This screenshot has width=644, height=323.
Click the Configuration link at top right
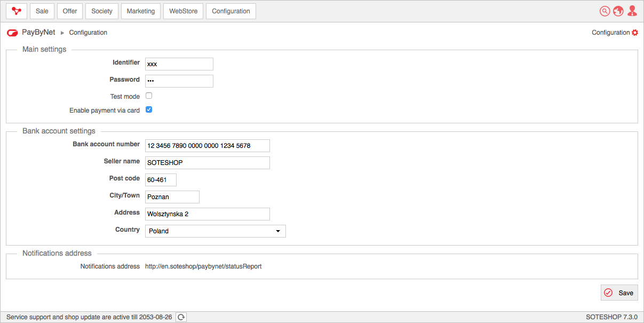coord(611,33)
